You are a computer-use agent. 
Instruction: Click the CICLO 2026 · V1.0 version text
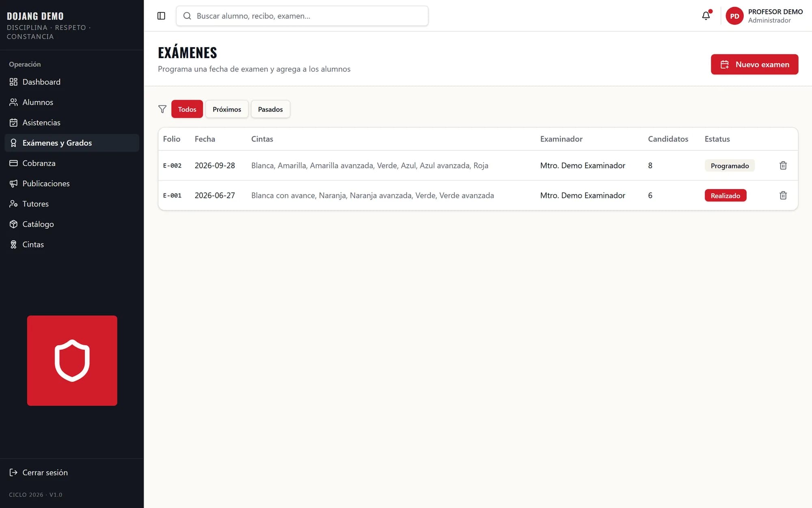[36, 495]
